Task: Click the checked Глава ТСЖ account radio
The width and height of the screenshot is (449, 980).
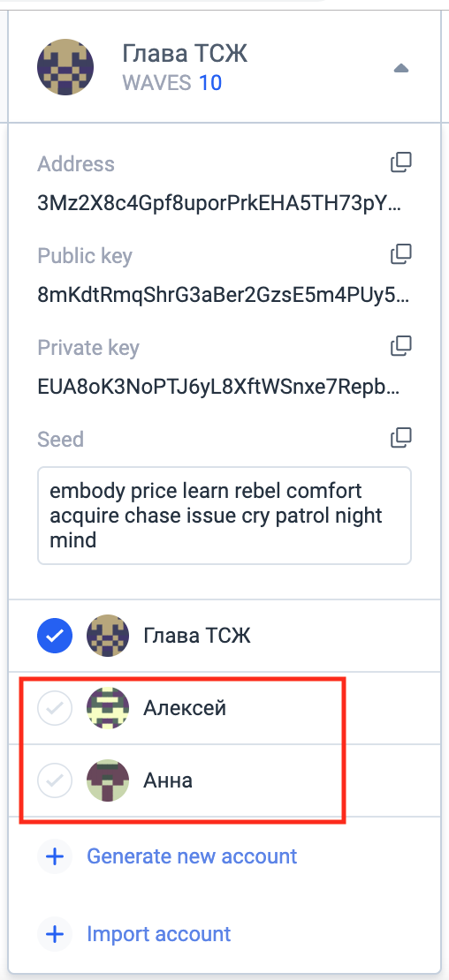Action: coord(55,637)
